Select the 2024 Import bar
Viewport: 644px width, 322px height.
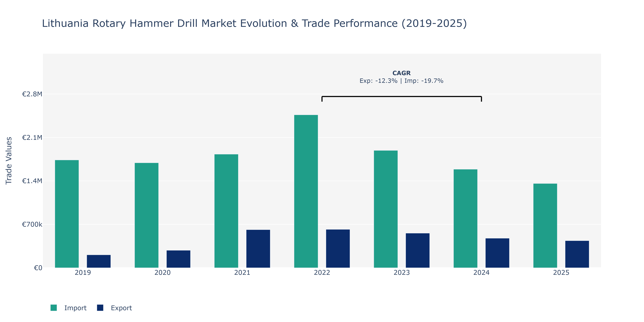point(466,219)
